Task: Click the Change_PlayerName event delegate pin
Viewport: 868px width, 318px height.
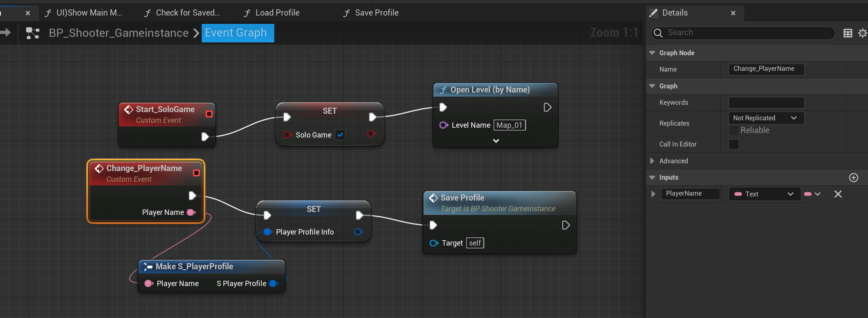Action: 196,173
